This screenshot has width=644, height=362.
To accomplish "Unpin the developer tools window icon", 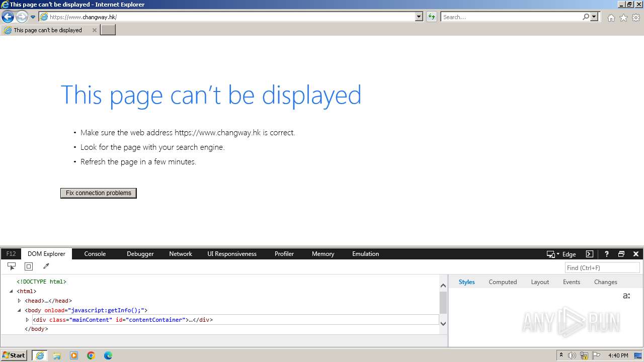I will (621, 254).
